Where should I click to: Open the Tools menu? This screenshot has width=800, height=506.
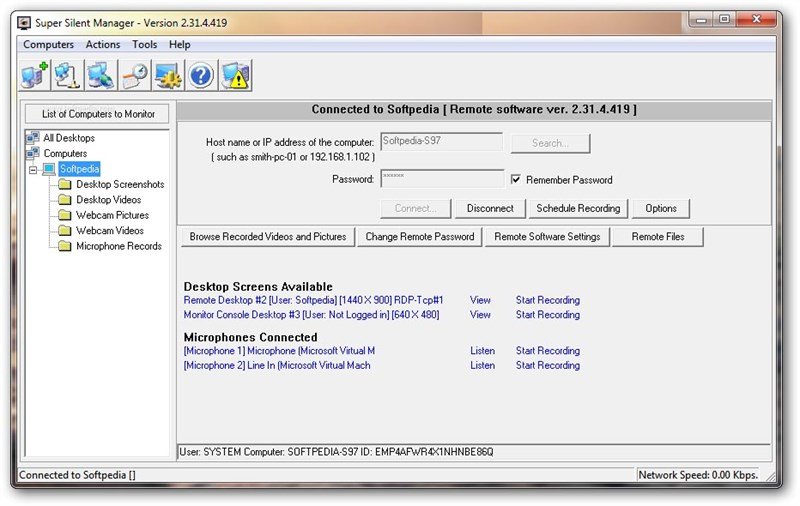click(x=145, y=45)
